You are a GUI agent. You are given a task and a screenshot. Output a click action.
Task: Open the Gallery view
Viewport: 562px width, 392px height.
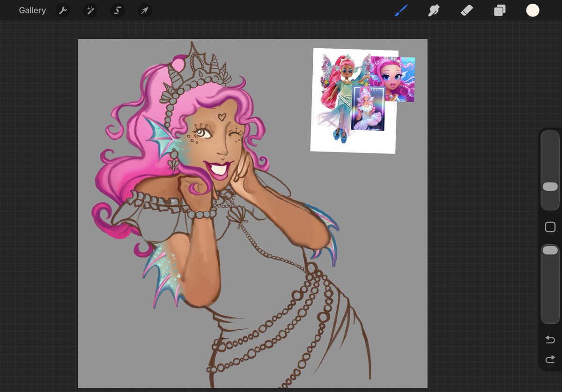coord(32,10)
